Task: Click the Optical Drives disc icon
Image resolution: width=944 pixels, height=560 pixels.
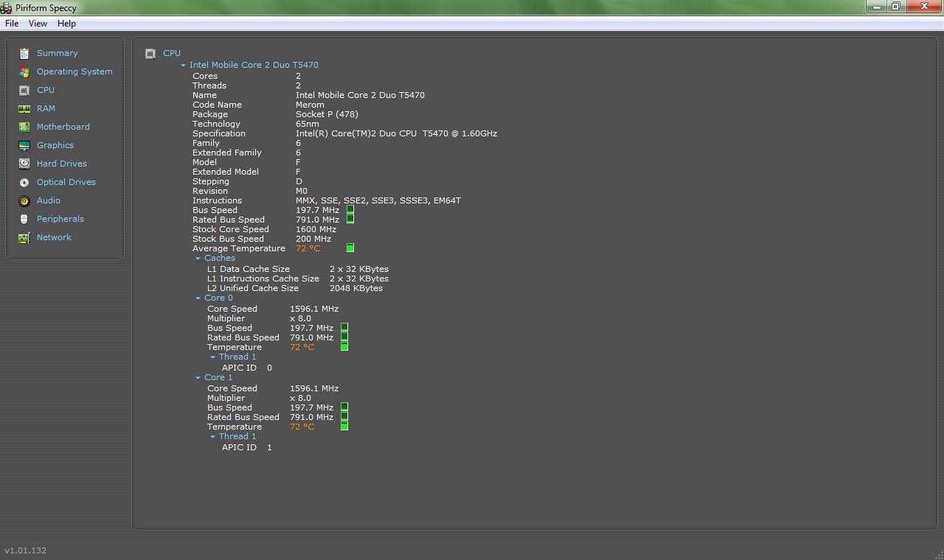Action: [x=24, y=182]
